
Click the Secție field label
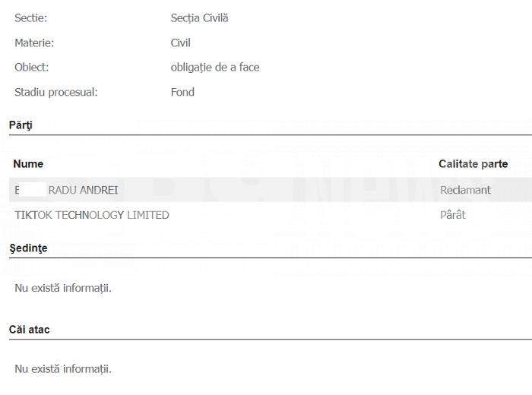click(30, 17)
